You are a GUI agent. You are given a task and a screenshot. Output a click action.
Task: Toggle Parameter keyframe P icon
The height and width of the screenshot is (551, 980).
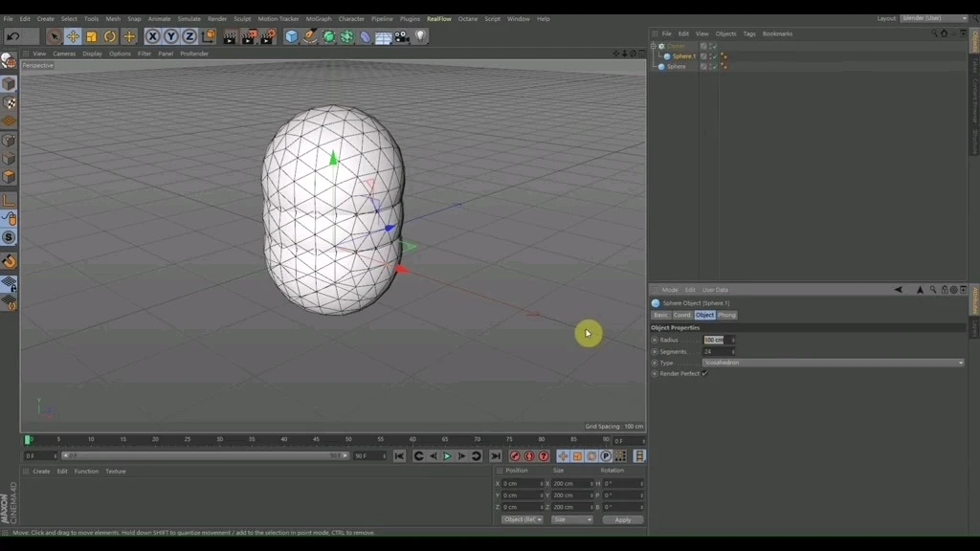coord(606,456)
